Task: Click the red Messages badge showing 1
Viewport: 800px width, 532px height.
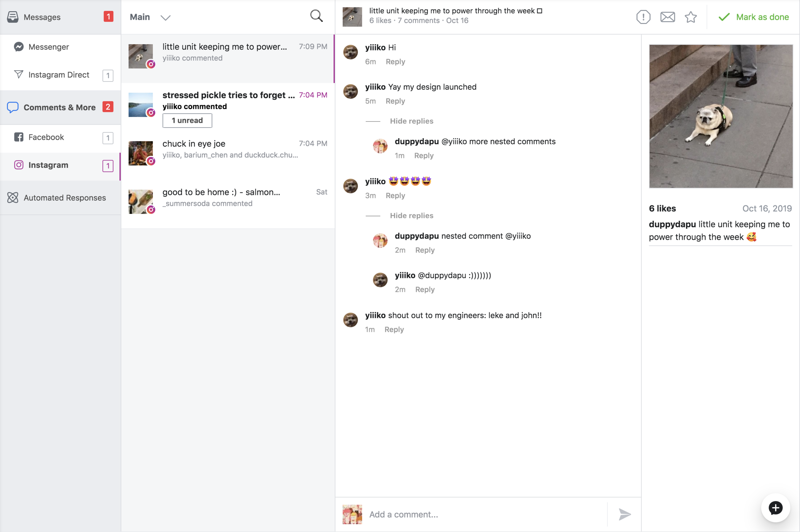Action: tap(108, 17)
